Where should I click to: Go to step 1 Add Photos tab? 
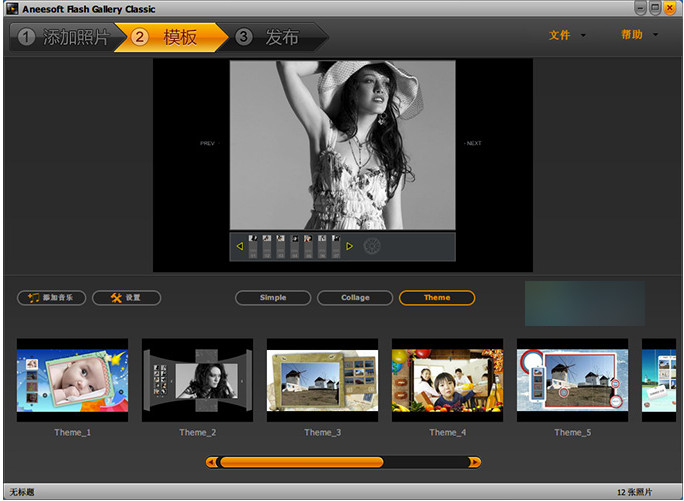pos(63,38)
